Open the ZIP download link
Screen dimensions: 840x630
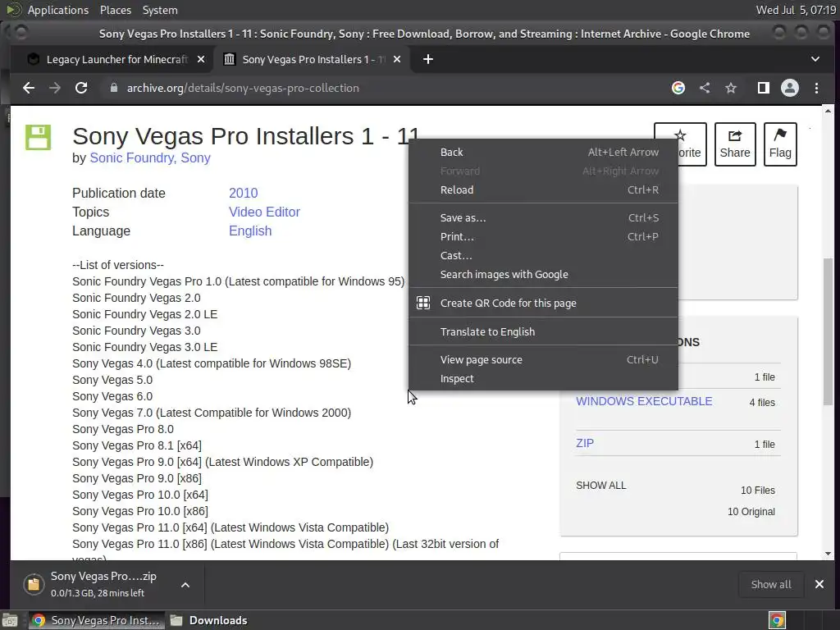(584, 443)
